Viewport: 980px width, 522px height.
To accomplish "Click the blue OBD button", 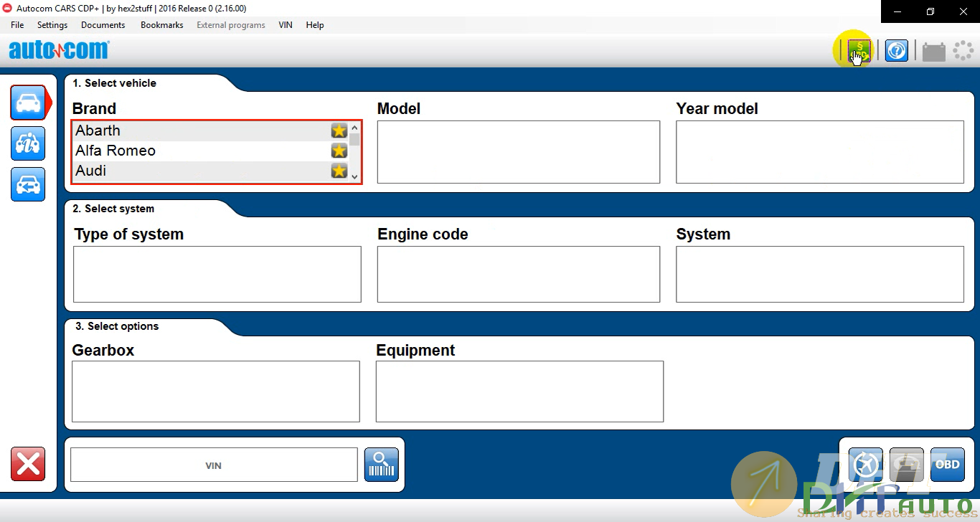I will tap(947, 465).
